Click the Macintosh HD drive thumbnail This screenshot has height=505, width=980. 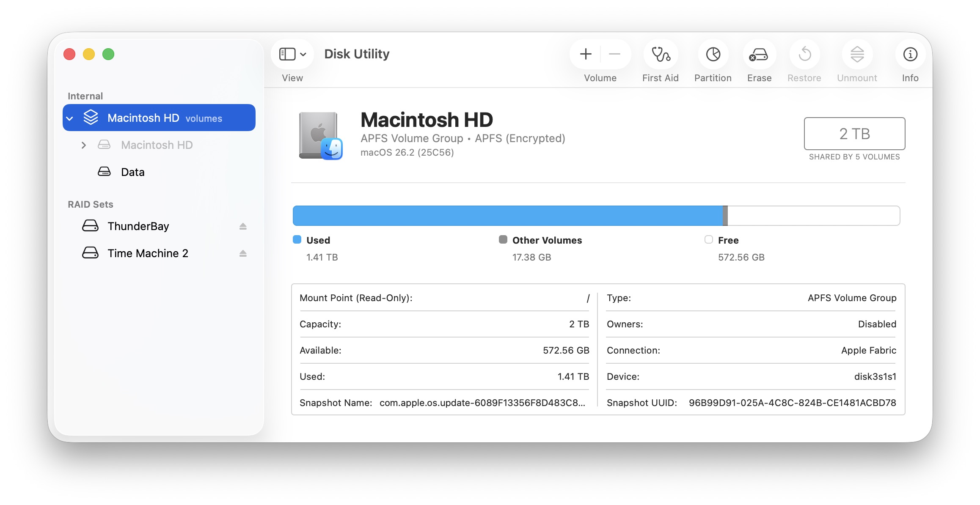click(x=320, y=135)
